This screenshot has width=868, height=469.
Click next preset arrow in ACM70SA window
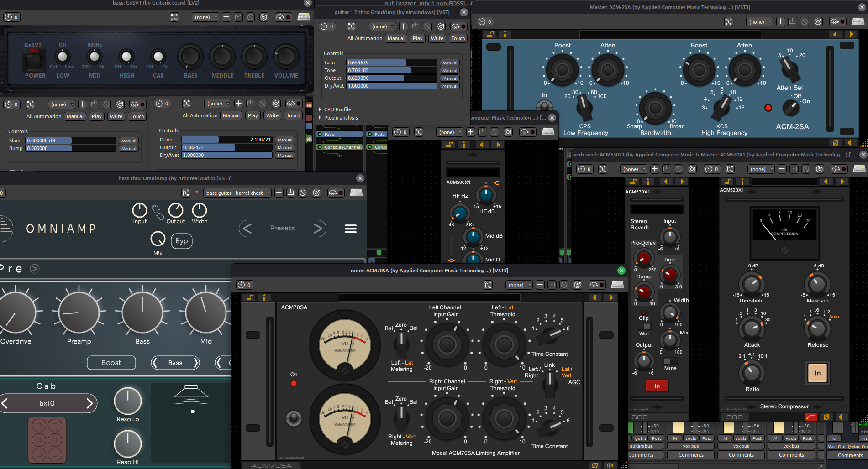(611, 297)
